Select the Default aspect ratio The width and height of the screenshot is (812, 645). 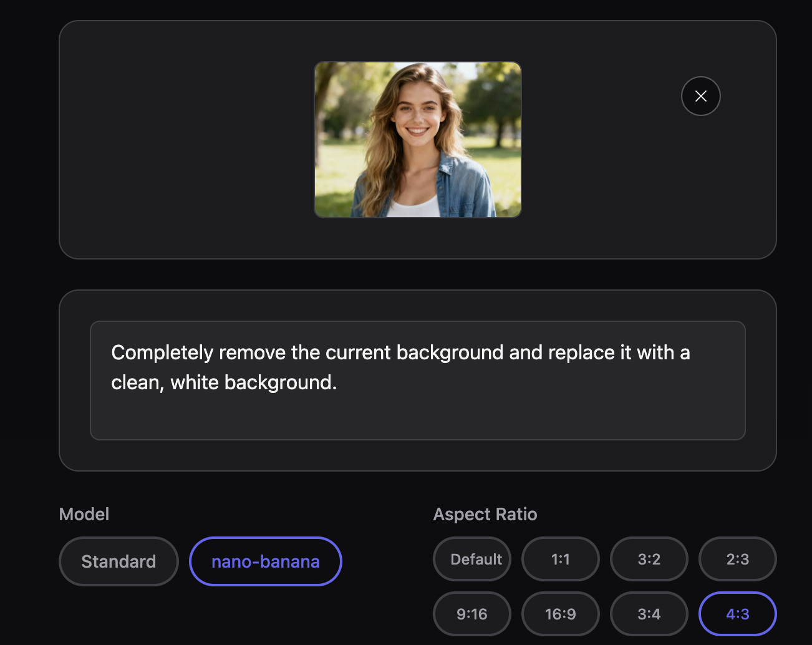[x=472, y=559]
